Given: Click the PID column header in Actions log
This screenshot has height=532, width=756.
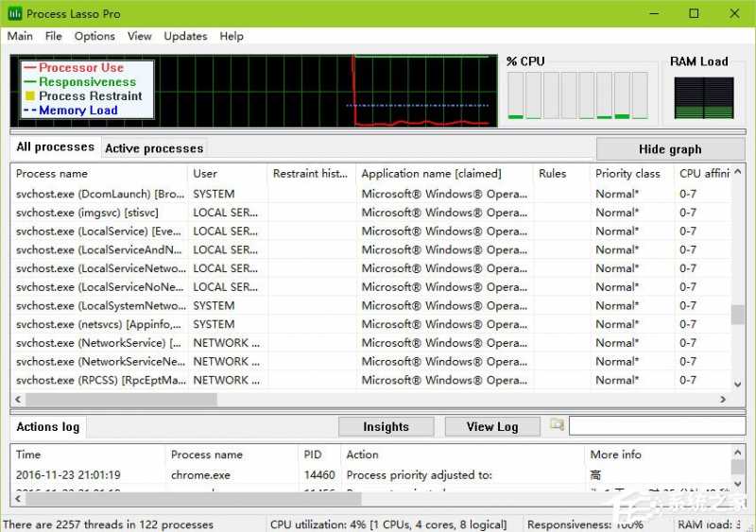Looking at the screenshot, I should click(x=313, y=455).
